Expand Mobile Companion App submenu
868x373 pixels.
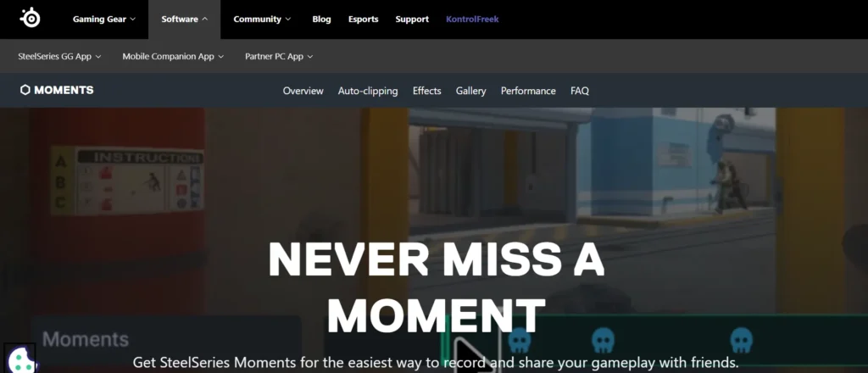[173, 57]
